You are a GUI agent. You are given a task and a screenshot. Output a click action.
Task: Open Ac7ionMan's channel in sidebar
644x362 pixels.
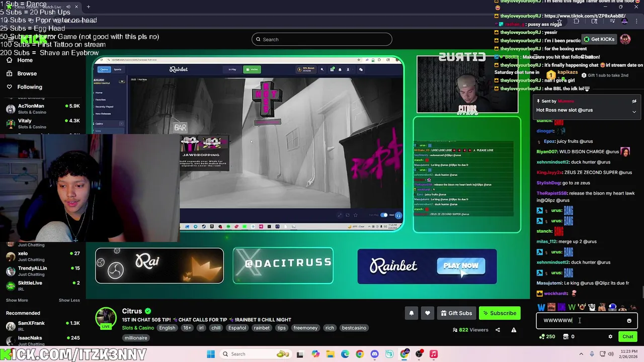[42, 109]
